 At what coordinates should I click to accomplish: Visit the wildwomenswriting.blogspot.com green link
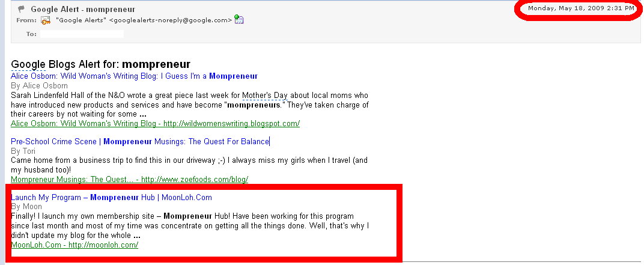point(155,123)
